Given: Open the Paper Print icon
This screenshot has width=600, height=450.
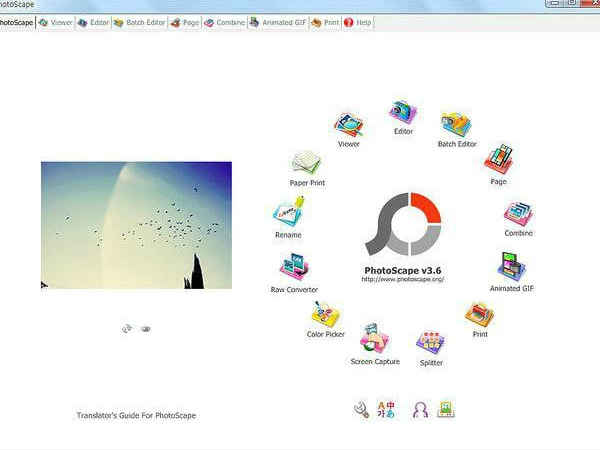Looking at the screenshot, I should tap(306, 164).
